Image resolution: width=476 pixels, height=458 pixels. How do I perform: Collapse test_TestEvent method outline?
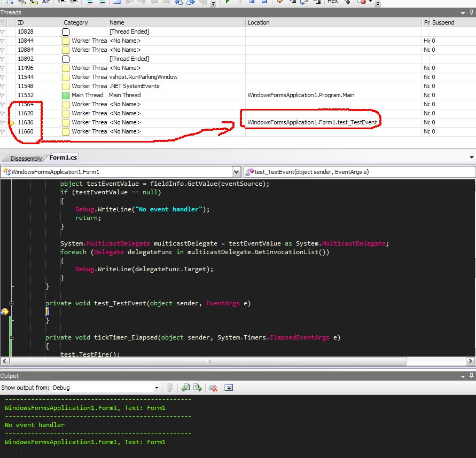pyautogui.click(x=11, y=303)
